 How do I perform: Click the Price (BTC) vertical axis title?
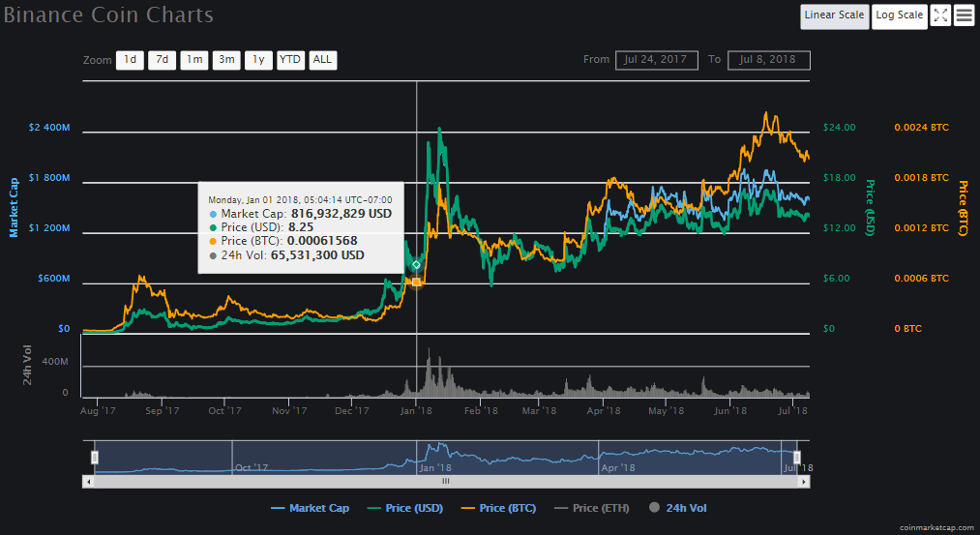tap(964, 208)
